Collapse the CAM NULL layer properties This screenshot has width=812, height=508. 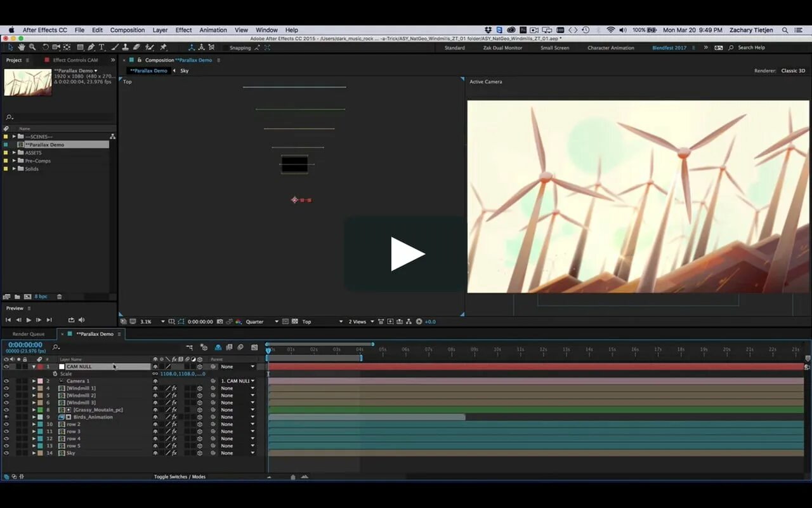click(x=34, y=367)
